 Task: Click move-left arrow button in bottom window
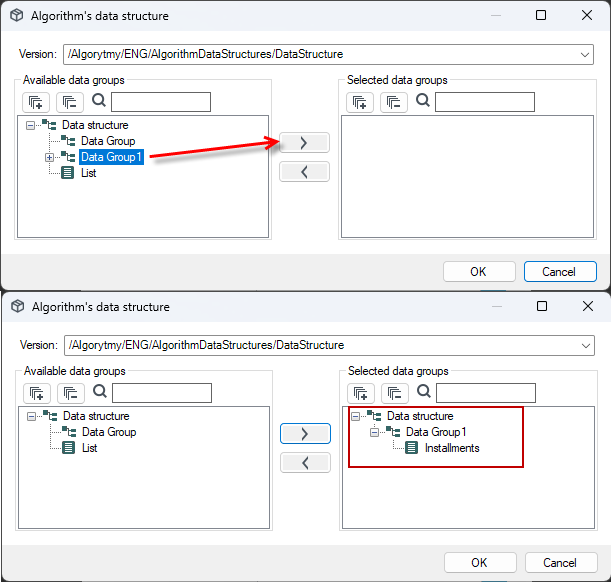point(305,463)
